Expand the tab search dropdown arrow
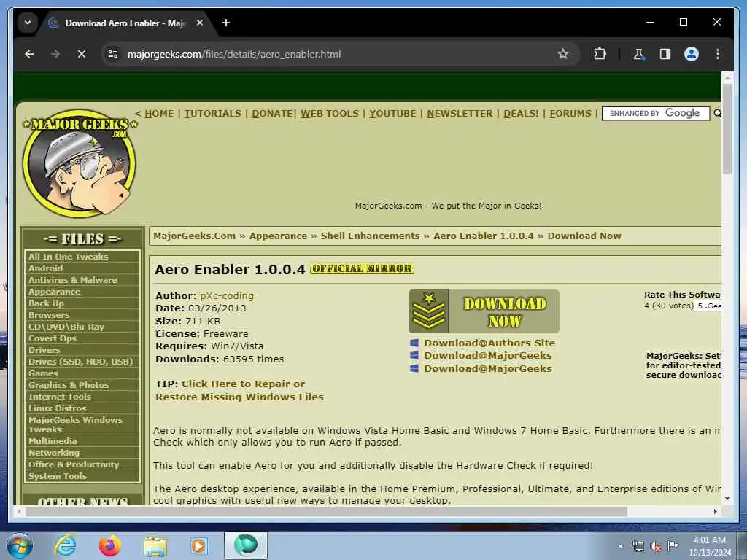This screenshot has height=560, width=747. (28, 23)
